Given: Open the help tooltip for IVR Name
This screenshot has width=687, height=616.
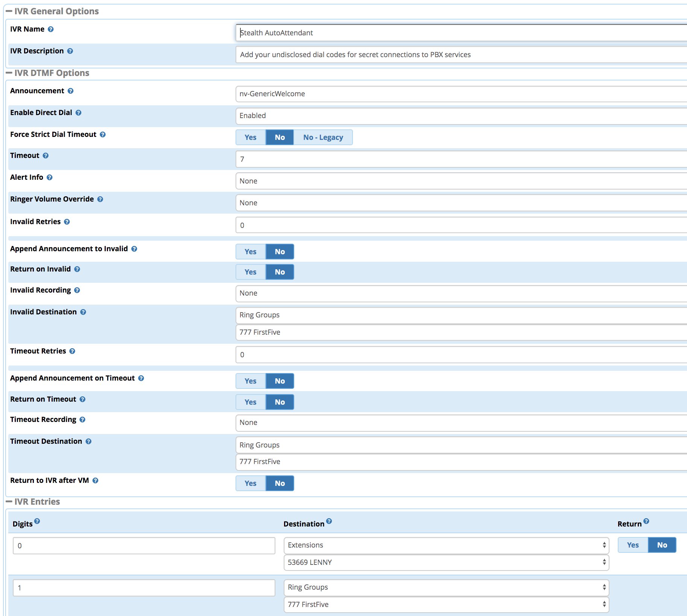Looking at the screenshot, I should [52, 29].
